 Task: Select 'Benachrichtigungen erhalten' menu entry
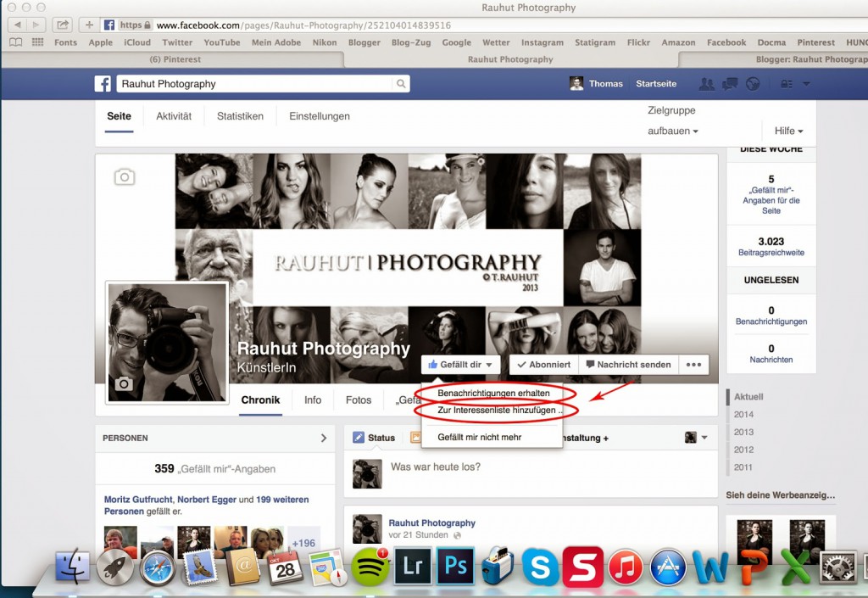click(x=494, y=393)
